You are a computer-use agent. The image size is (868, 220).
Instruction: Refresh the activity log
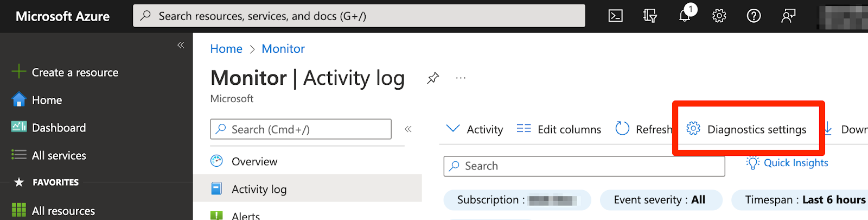(x=644, y=129)
